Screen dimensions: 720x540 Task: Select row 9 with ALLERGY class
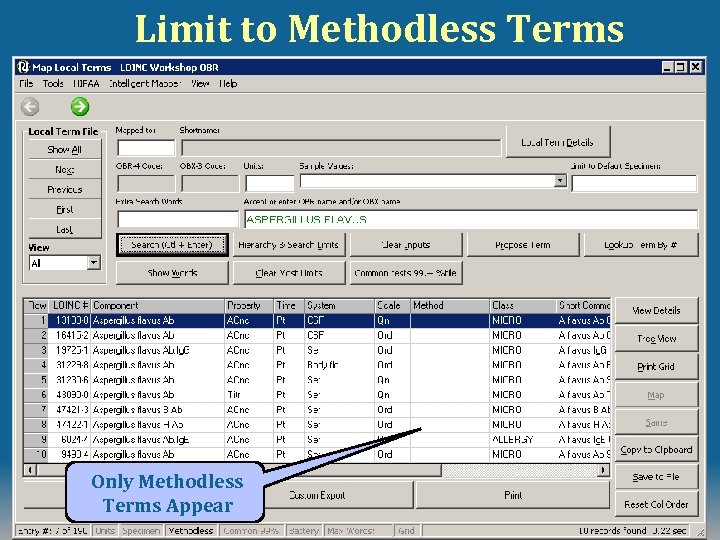click(x=317, y=439)
